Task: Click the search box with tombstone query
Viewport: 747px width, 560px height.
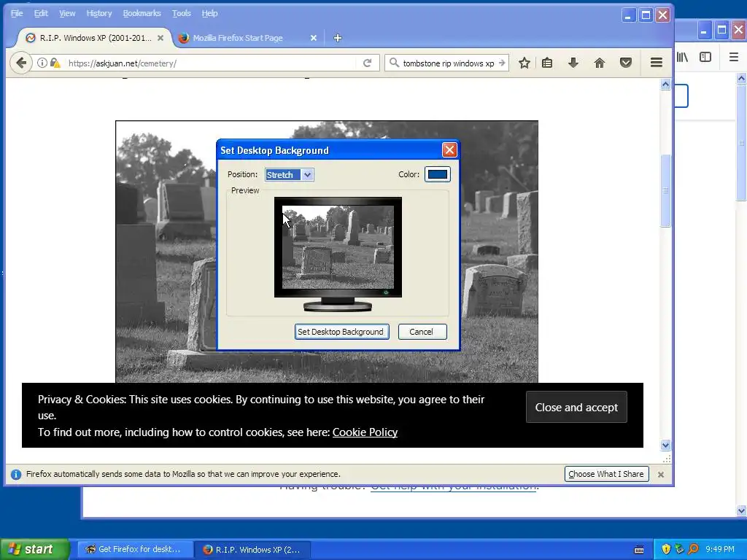Action: [448, 63]
